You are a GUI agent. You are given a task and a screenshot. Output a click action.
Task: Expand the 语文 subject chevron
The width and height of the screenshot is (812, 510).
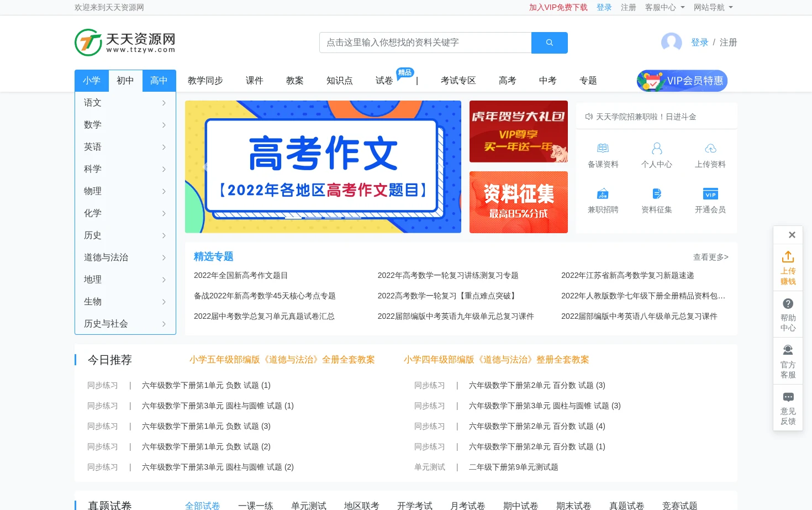click(x=164, y=103)
